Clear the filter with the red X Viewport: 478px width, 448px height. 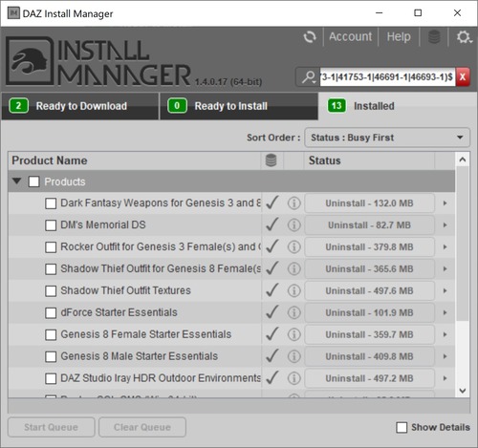click(x=463, y=76)
